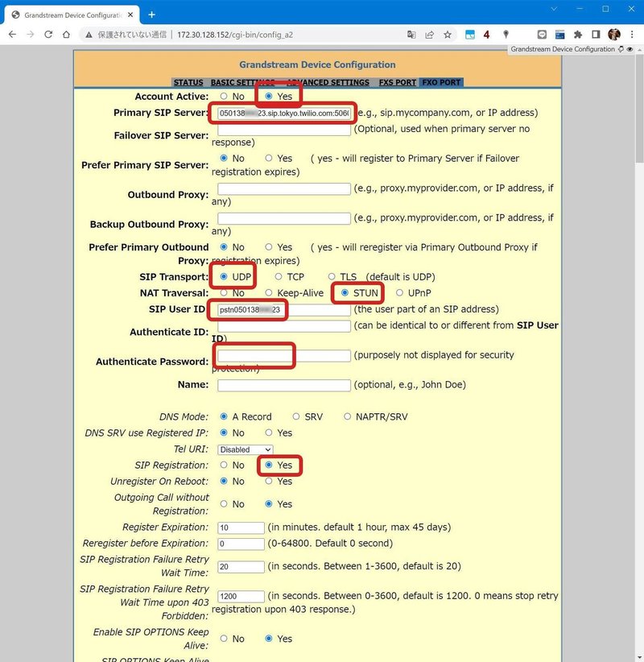Toggle the browser side panel icon
This screenshot has width=644, height=662.
pos(596,35)
